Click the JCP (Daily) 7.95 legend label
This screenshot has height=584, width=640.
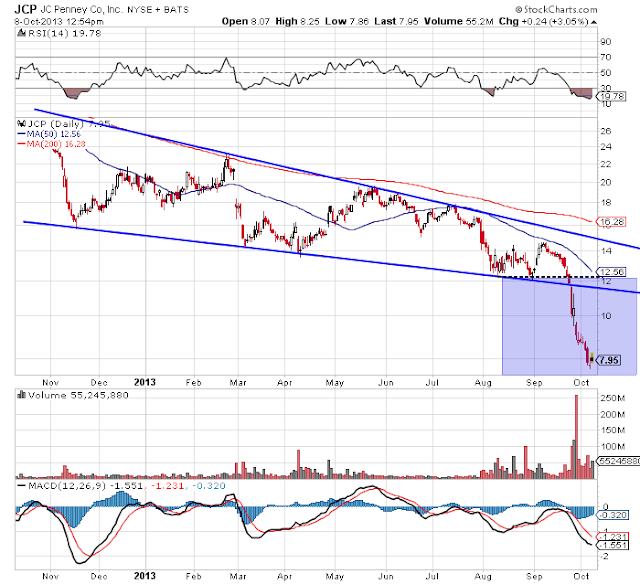(x=69, y=124)
